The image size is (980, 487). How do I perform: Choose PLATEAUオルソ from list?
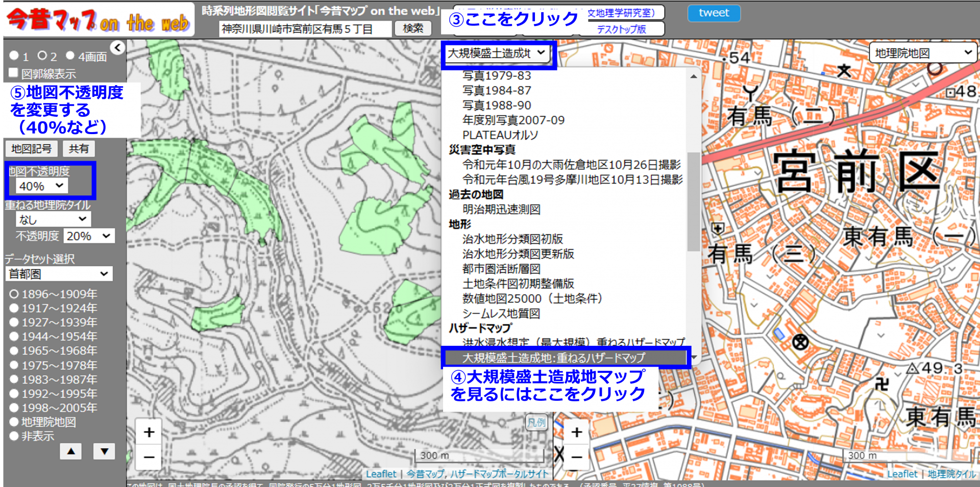pyautogui.click(x=500, y=135)
